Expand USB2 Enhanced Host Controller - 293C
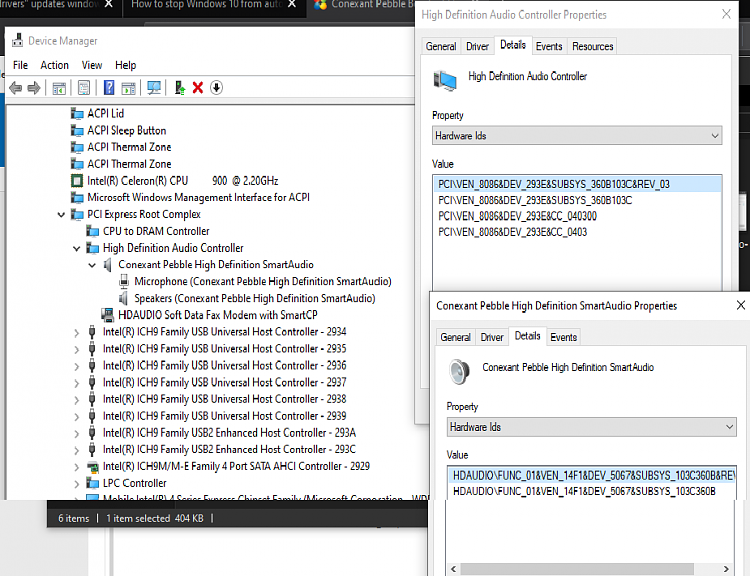 (x=77, y=450)
